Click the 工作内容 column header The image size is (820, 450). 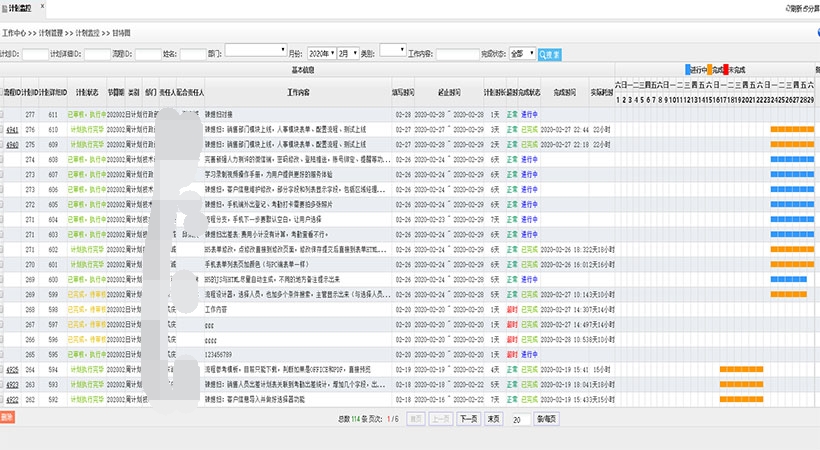(x=298, y=92)
